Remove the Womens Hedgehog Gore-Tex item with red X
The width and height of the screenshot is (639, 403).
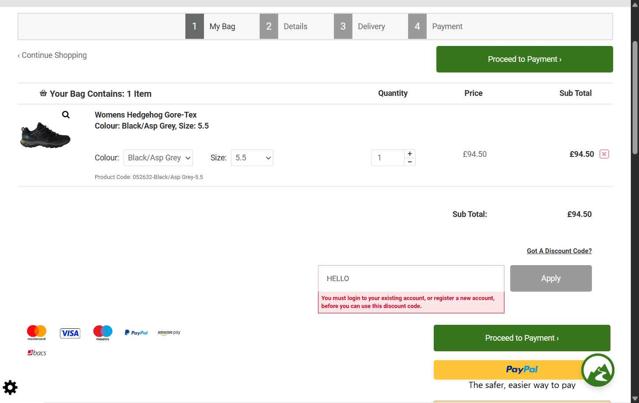pos(604,154)
